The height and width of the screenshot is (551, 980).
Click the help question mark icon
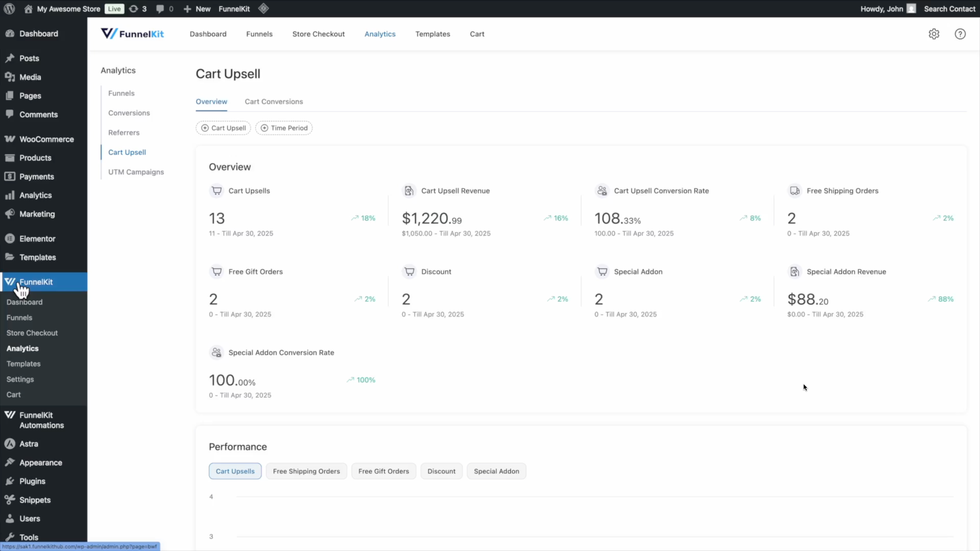click(x=960, y=34)
